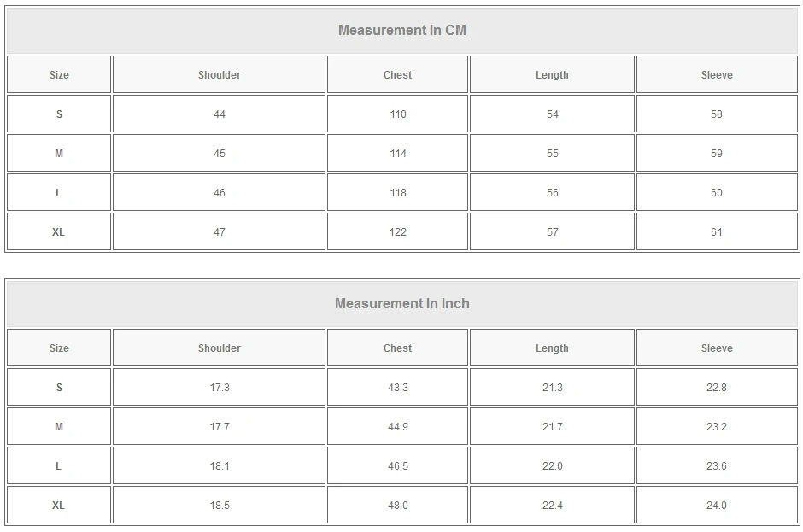This screenshot has height=532, width=803.
Task: Select the Size header in the CM table
Action: pyautogui.click(x=59, y=75)
